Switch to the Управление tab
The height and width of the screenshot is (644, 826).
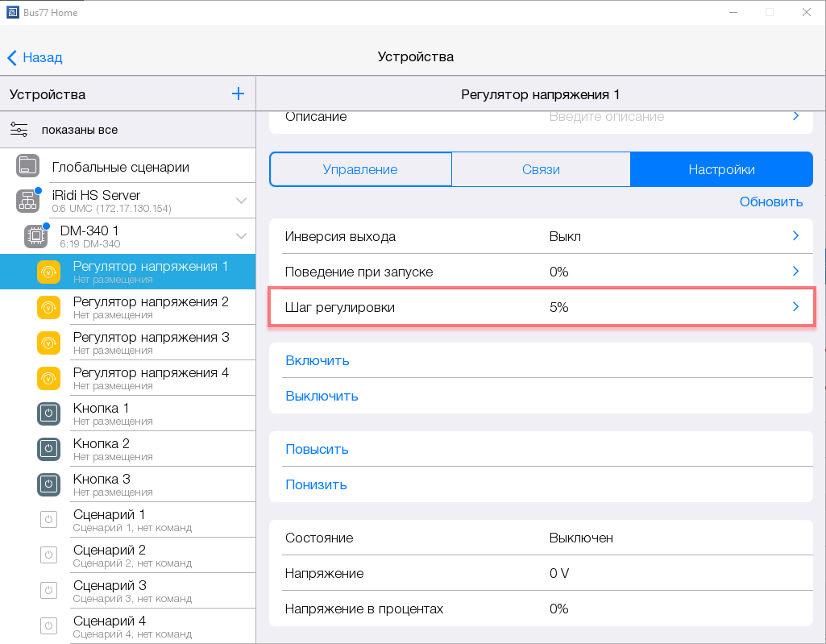click(360, 169)
